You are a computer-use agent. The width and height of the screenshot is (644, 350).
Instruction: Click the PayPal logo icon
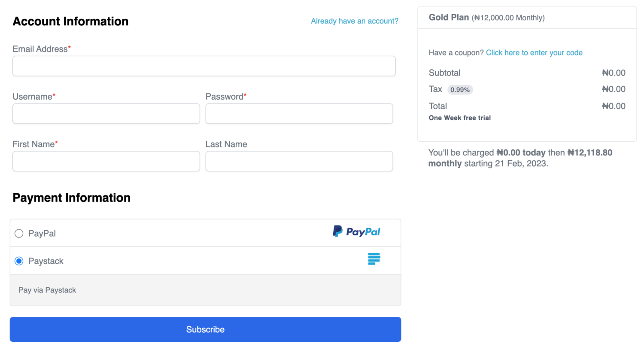[x=356, y=231]
